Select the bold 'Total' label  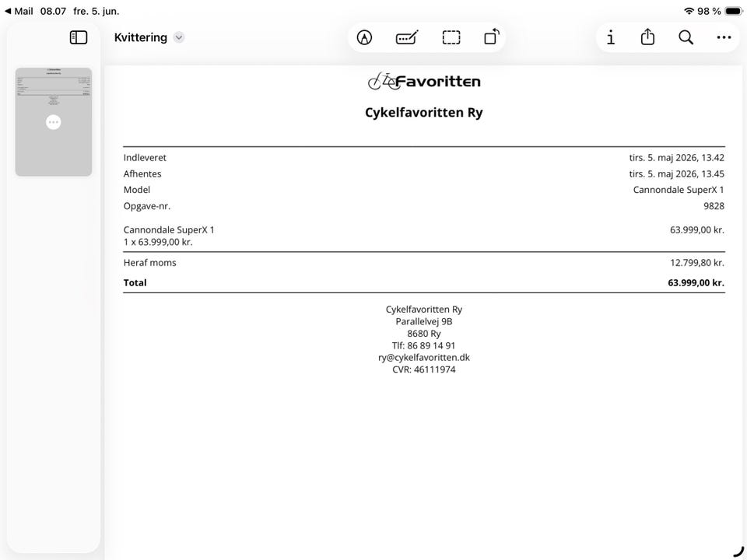[x=135, y=283]
